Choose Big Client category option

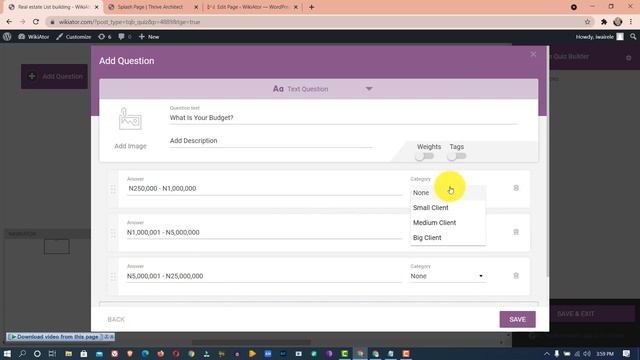[448, 238]
